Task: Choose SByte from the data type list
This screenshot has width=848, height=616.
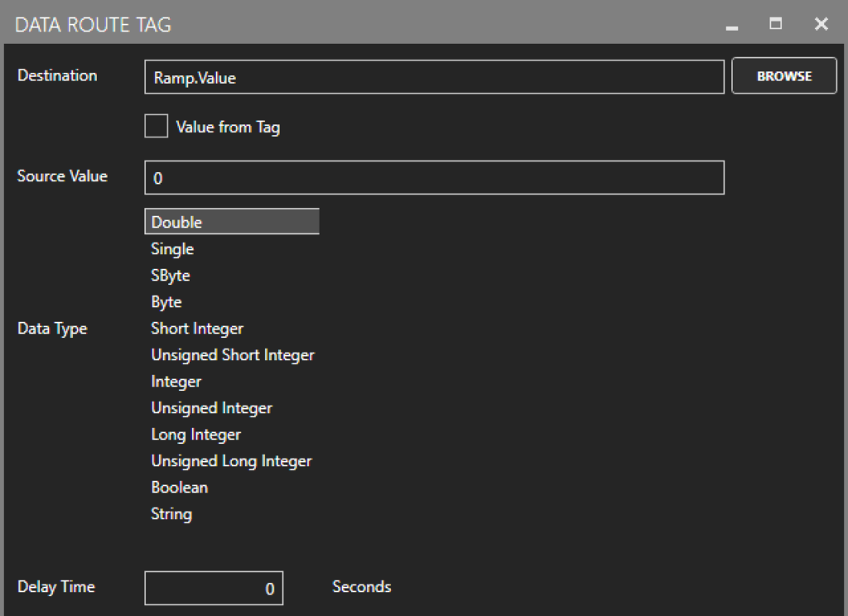Action: [171, 275]
